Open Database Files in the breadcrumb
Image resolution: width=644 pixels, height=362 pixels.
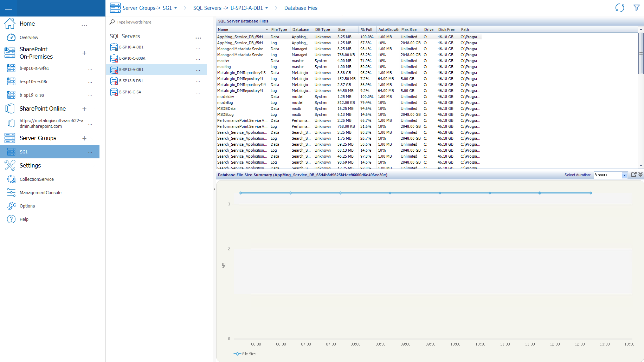pos(301,8)
